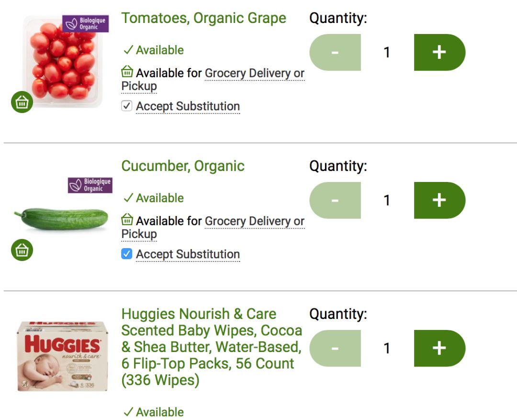Viewport: 517px width, 420px height.
Task: Click basket icon beside tomatoes delivery availability
Action: pyautogui.click(x=127, y=71)
